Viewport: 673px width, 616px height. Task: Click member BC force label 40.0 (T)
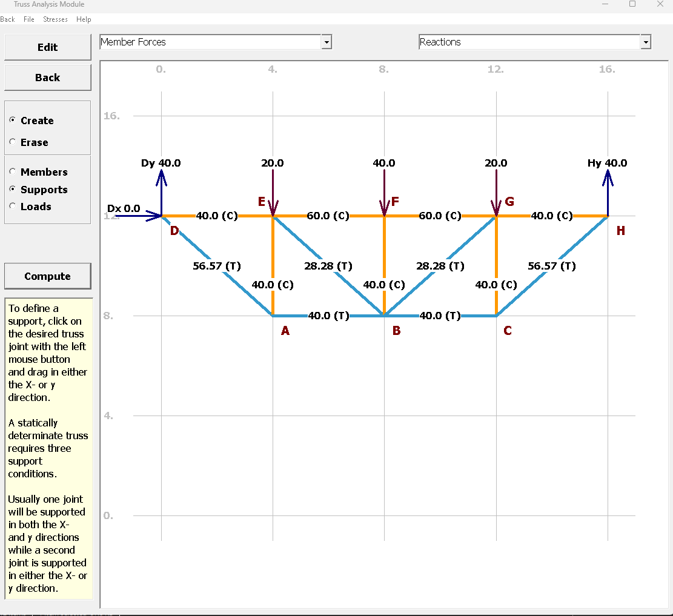[x=440, y=316]
